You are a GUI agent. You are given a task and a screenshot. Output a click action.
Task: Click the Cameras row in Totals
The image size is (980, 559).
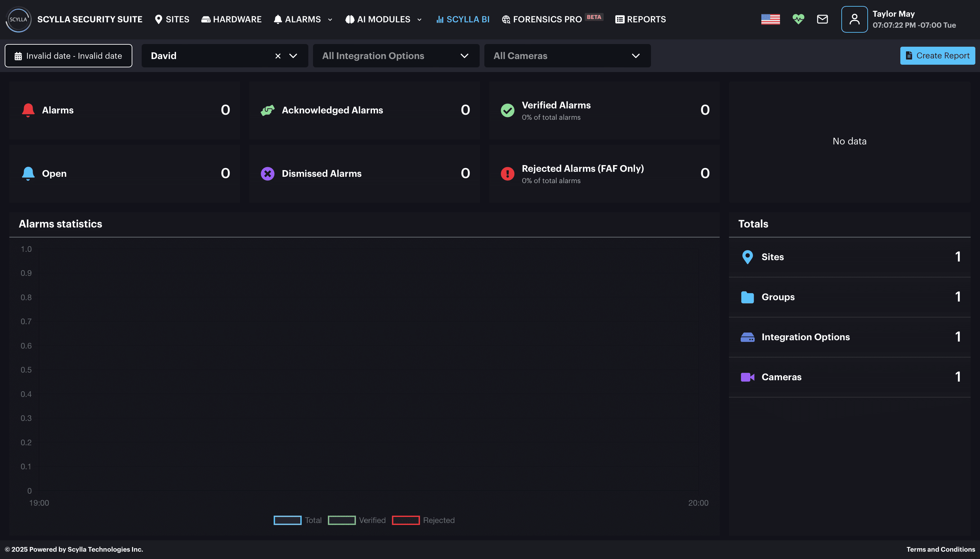(850, 377)
